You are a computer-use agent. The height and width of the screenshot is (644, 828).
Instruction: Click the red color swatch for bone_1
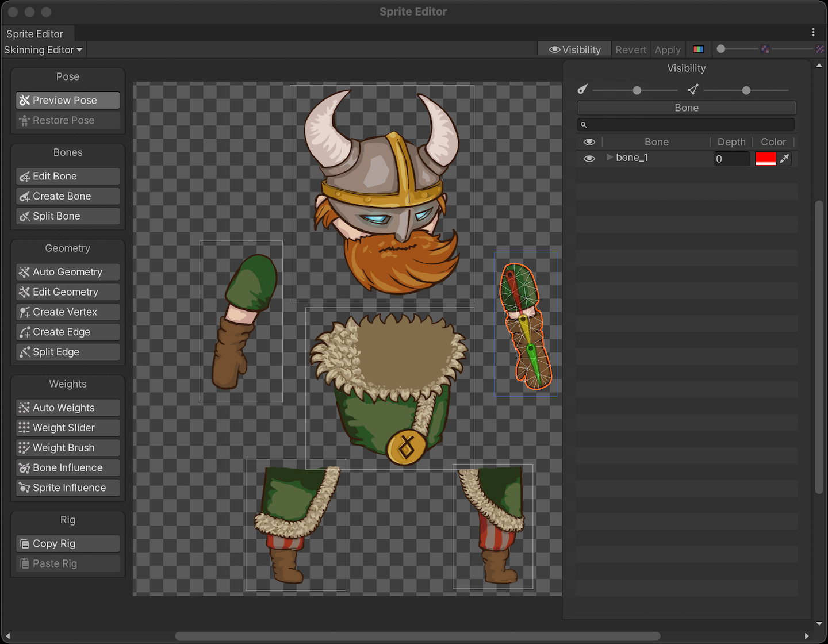coord(765,159)
